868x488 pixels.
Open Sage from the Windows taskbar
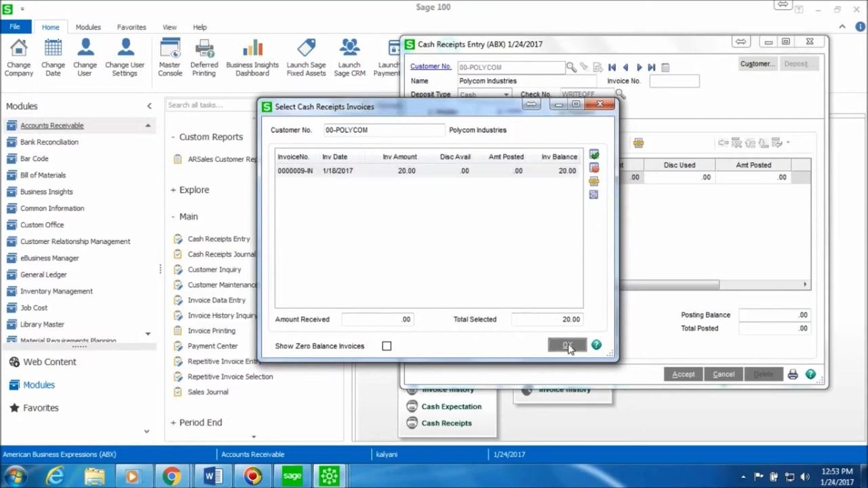tap(292, 476)
